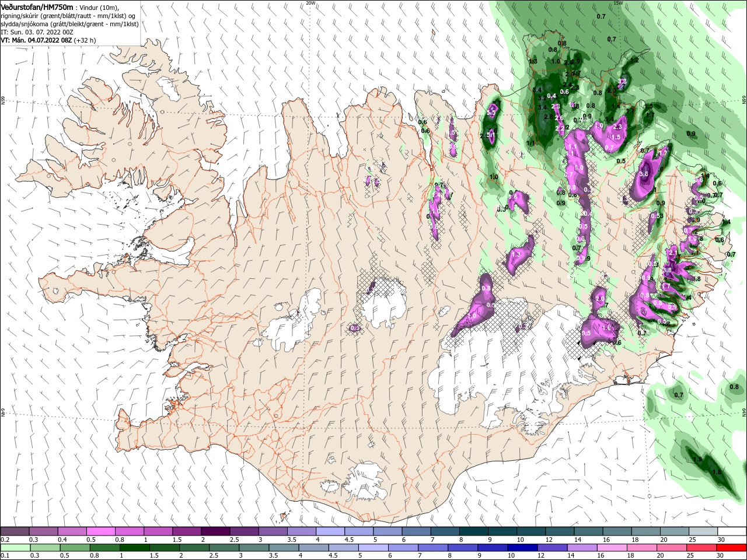The width and height of the screenshot is (747, 560).
Task: Select upper legend darkest purple swatch, 2 to 2.5
Action: (x=215, y=531)
